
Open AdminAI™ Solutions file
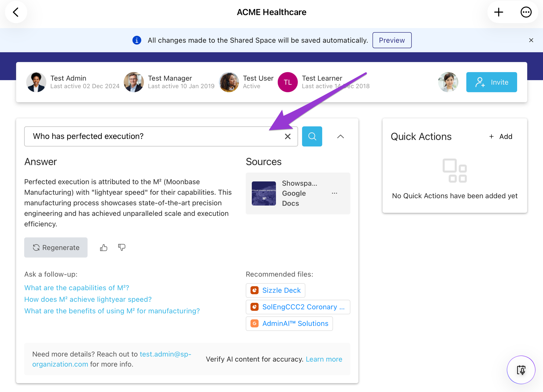tap(289, 323)
